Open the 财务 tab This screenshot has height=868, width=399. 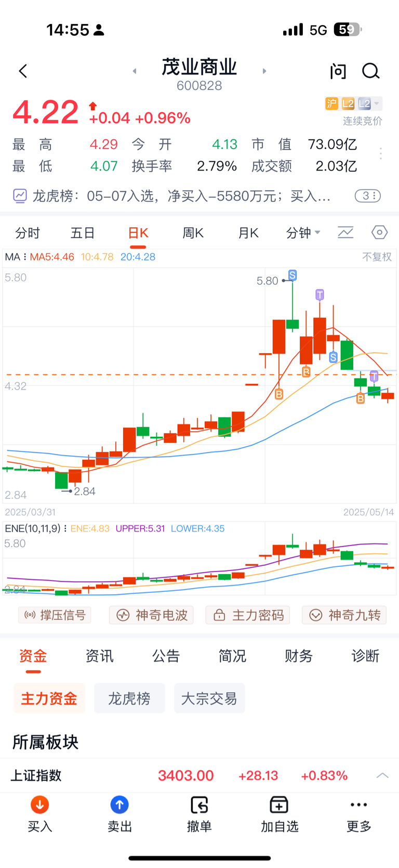[x=299, y=656]
